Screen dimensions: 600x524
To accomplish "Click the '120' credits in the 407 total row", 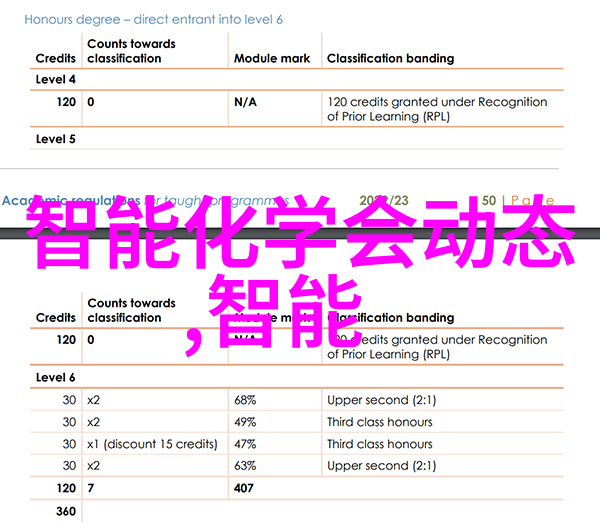I will [x=66, y=488].
